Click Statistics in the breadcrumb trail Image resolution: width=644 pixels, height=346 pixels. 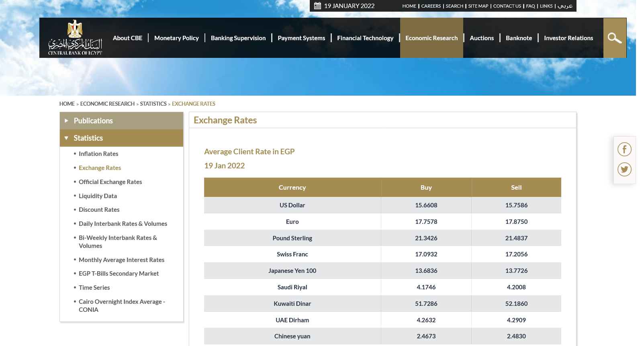[x=153, y=104]
